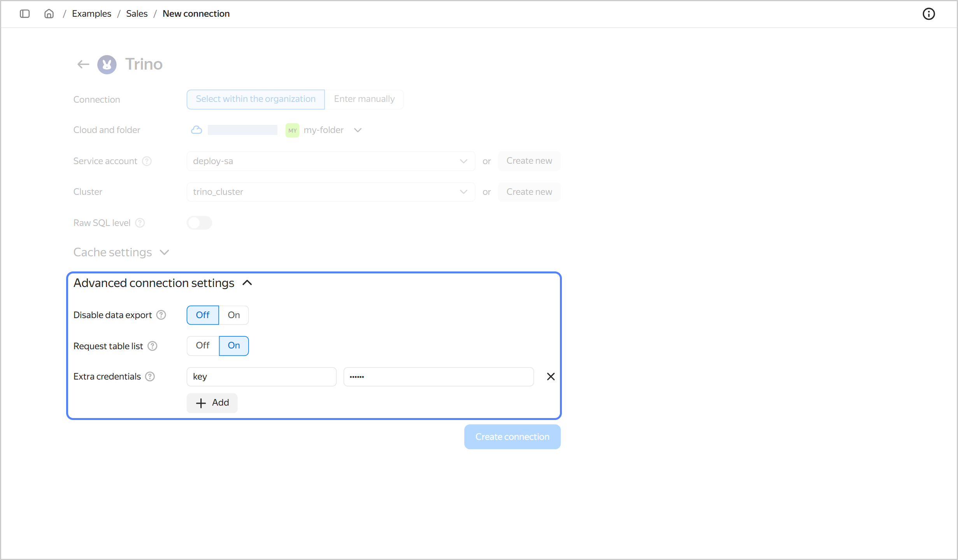This screenshot has height=560, width=958.
Task: Click the back arrow next to Trino
Action: (83, 64)
